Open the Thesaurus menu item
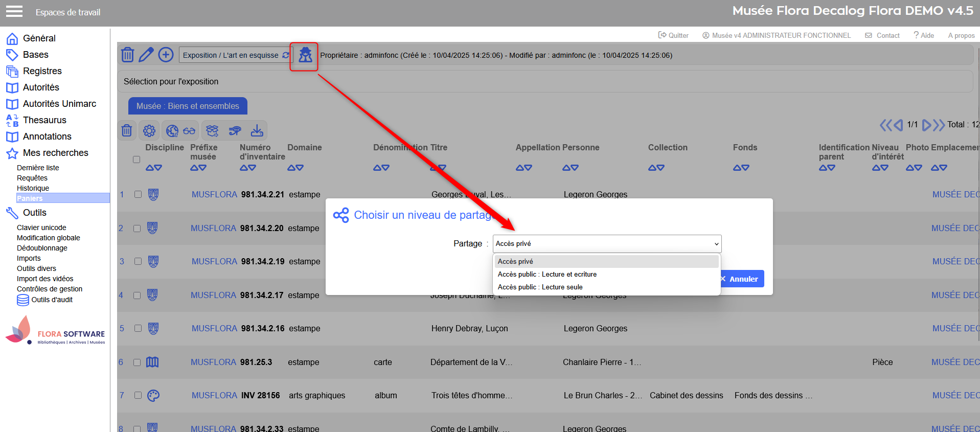Screen dimensions: 980x432 [x=44, y=120]
